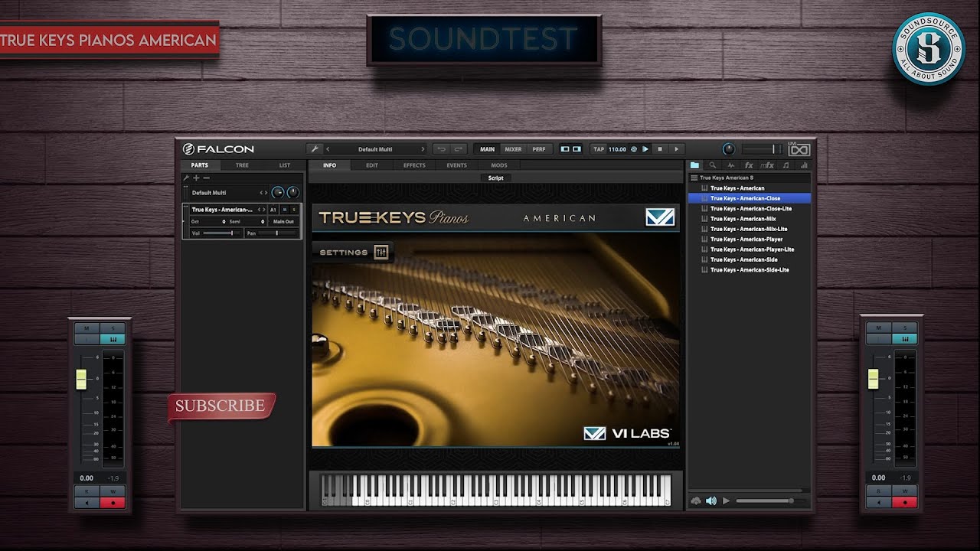Toggle the host sync icon next to tempo
This screenshot has width=980, height=551.
pyautogui.click(x=634, y=149)
